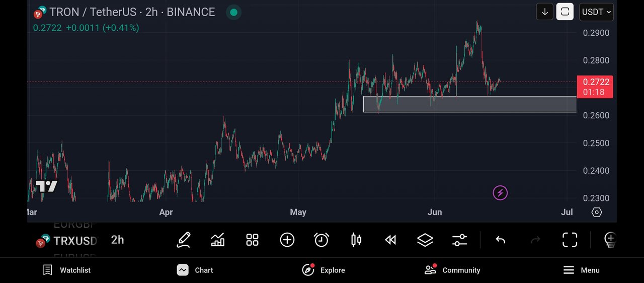Start bar replay with the rewind icon
This screenshot has height=283, width=644.
pos(390,240)
